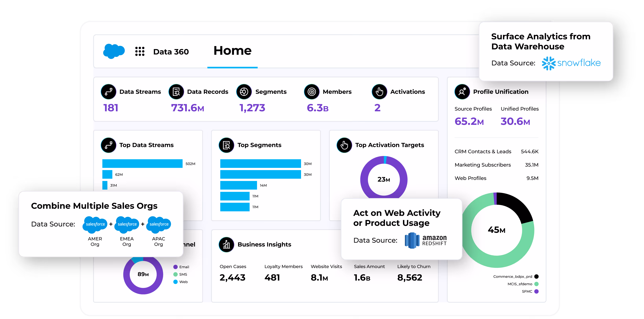
Task: Click the 62M bar in Top Data Streams
Action: [107, 174]
